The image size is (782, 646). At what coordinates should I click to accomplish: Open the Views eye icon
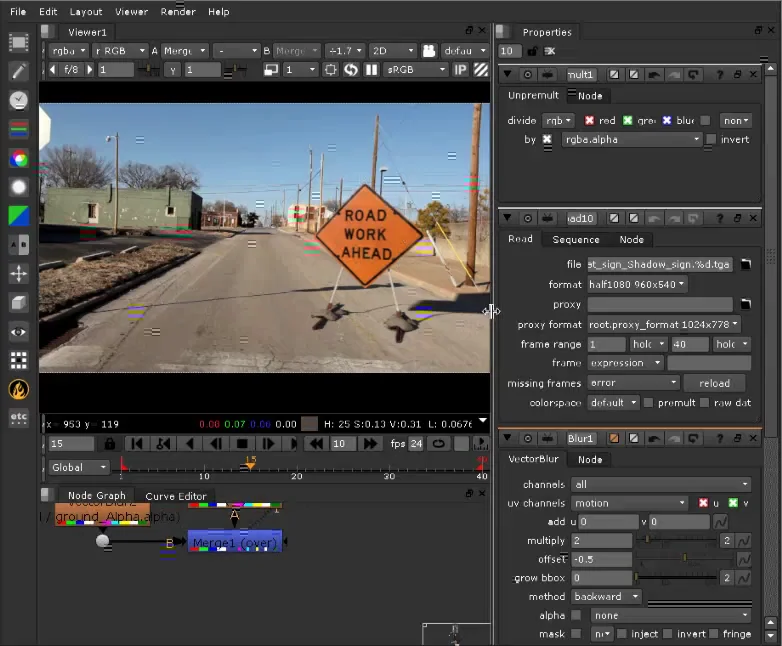pos(18,332)
